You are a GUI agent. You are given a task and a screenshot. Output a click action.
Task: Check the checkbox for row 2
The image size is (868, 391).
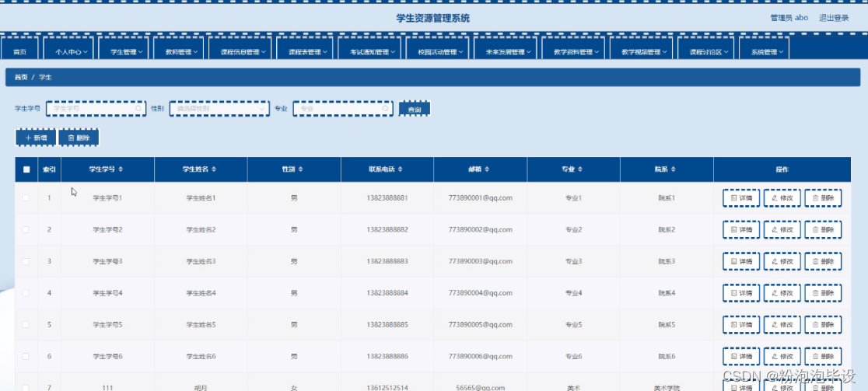(26, 229)
